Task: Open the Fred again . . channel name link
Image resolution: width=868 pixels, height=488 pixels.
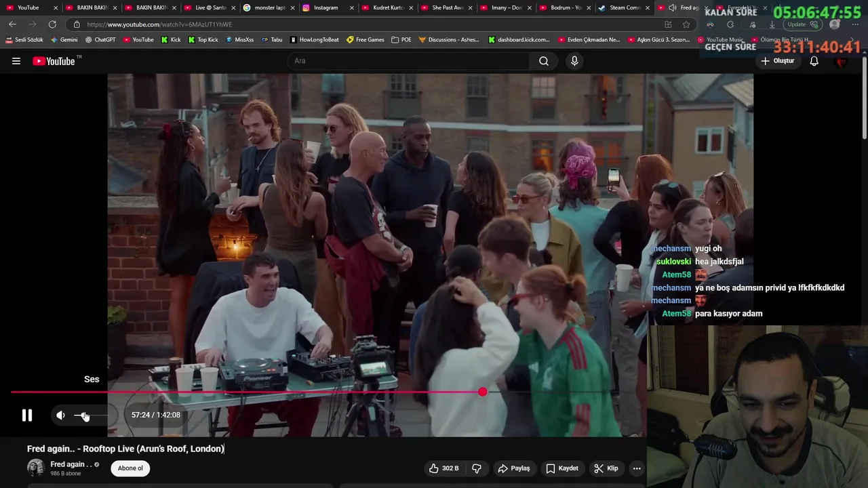Action: (x=71, y=464)
